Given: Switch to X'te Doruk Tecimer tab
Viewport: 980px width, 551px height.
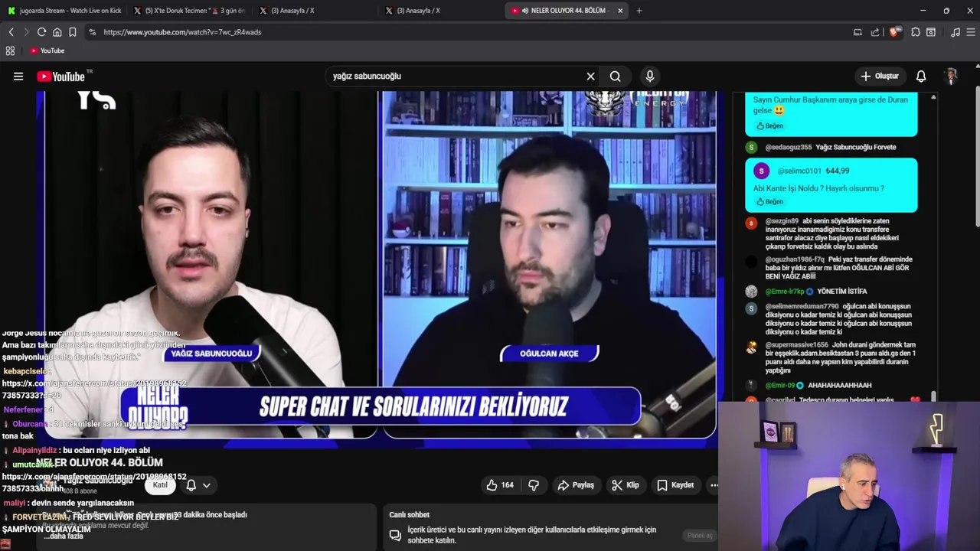Looking at the screenshot, I should coord(188,11).
